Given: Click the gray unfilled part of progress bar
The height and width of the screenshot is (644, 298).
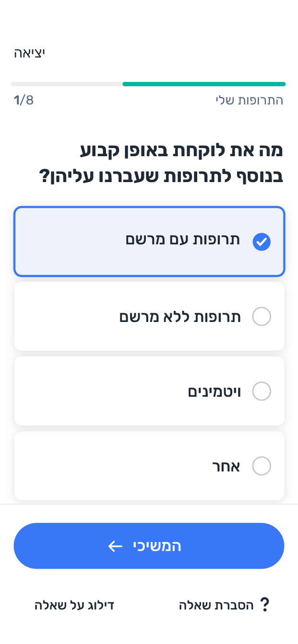Looking at the screenshot, I should [x=67, y=84].
